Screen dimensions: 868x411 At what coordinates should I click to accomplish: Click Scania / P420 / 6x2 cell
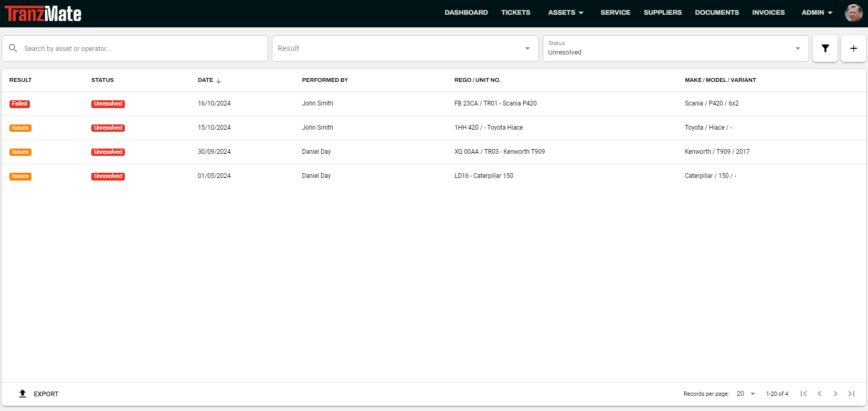coord(712,103)
